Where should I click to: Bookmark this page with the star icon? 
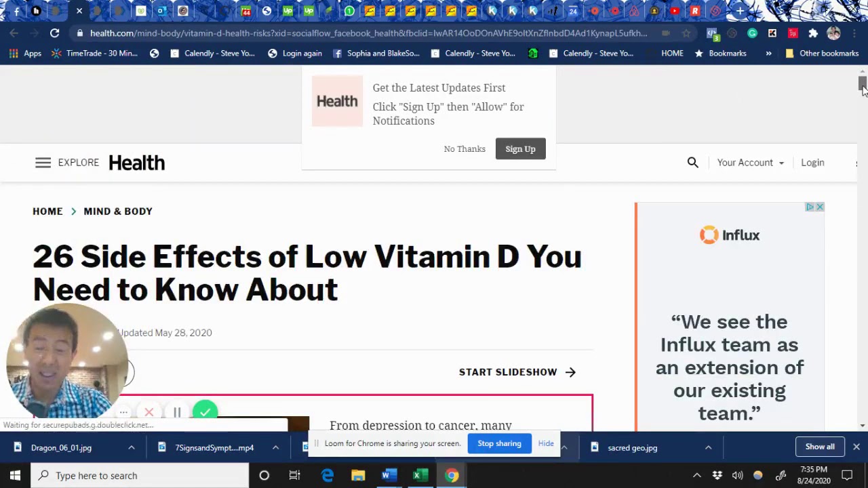[686, 33]
